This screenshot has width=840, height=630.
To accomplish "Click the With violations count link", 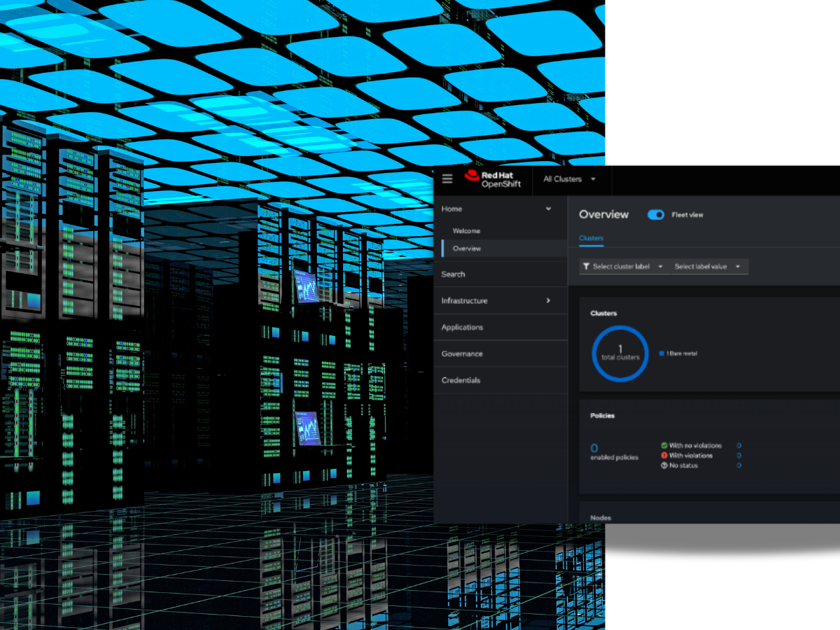I will tap(738, 456).
